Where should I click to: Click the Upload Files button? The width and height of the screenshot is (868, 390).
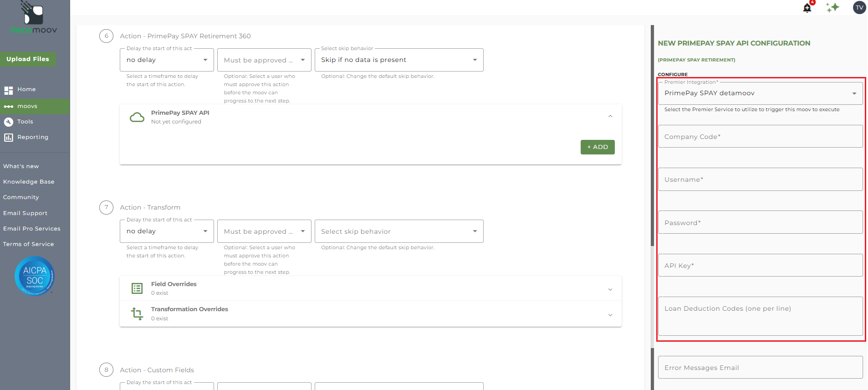pos(28,59)
